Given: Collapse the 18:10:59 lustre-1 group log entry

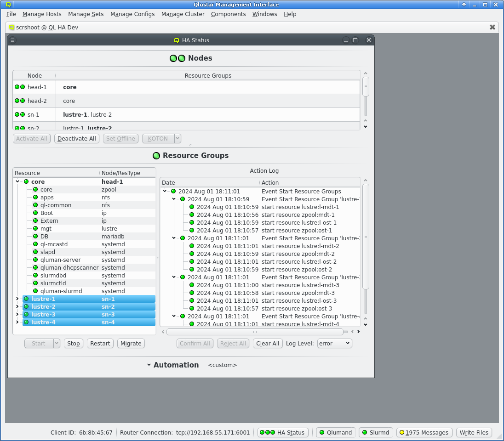Looking at the screenshot, I should point(174,199).
